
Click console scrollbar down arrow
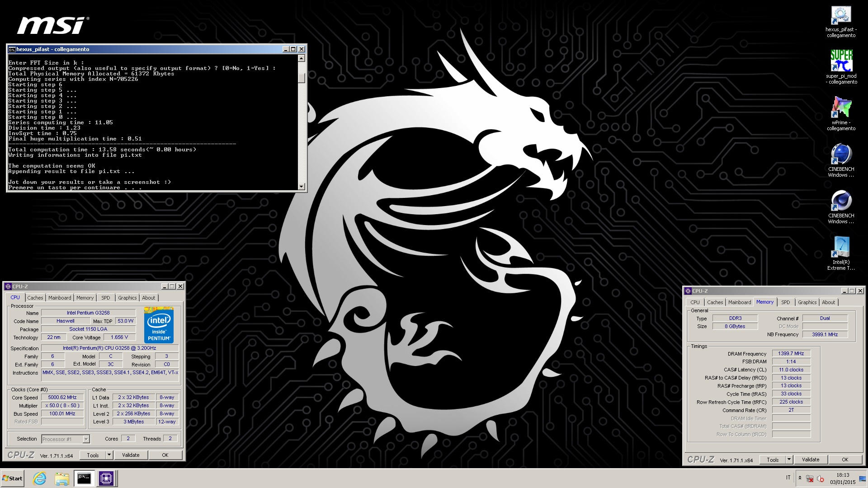tap(302, 186)
